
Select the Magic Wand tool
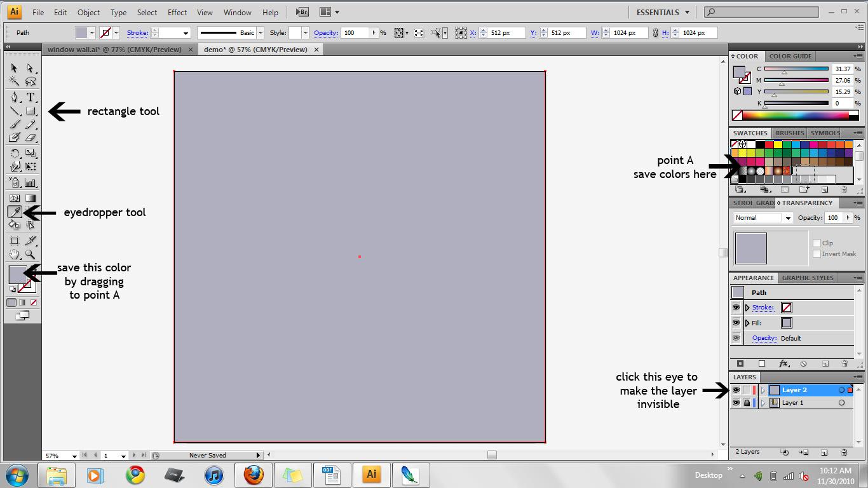click(15, 81)
